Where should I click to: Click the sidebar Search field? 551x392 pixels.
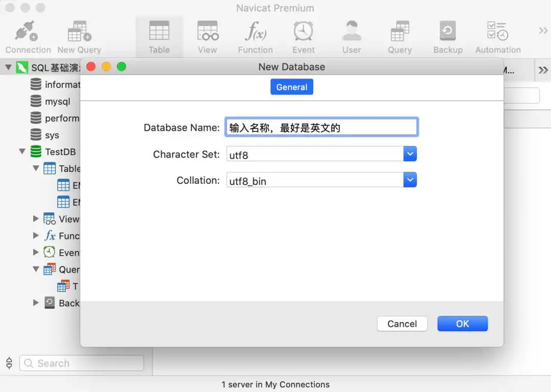[82, 363]
